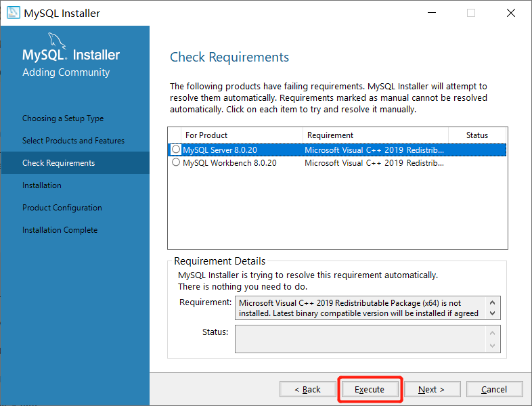The image size is (532, 406).
Task: Open the Product Configuration step
Action: 62,208
